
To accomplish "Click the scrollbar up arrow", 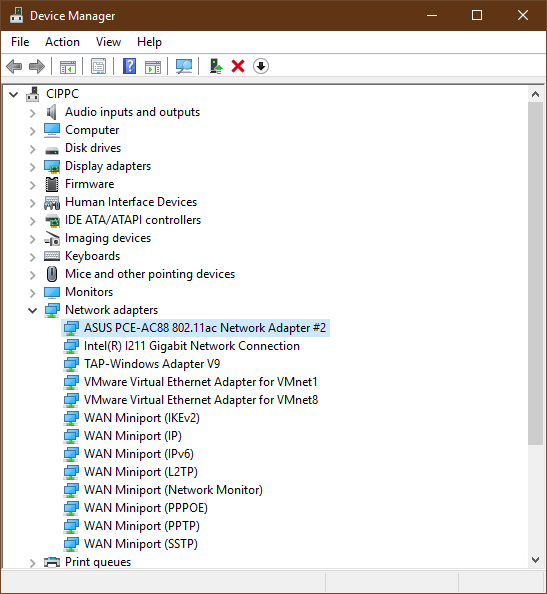I will 535,94.
